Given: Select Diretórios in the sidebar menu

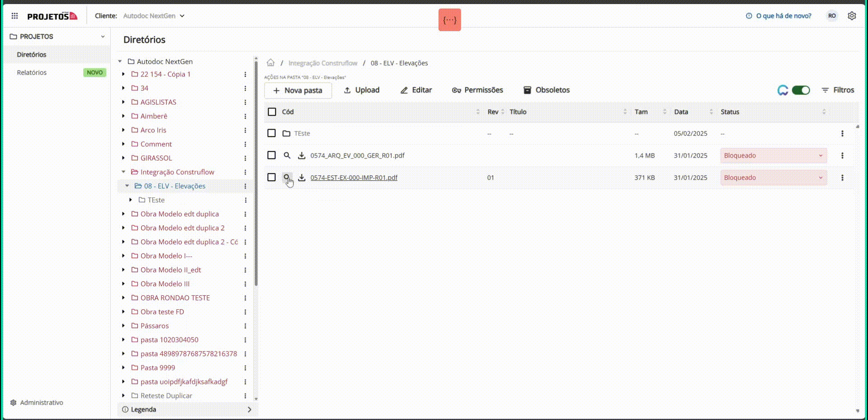Looking at the screenshot, I should [x=32, y=55].
